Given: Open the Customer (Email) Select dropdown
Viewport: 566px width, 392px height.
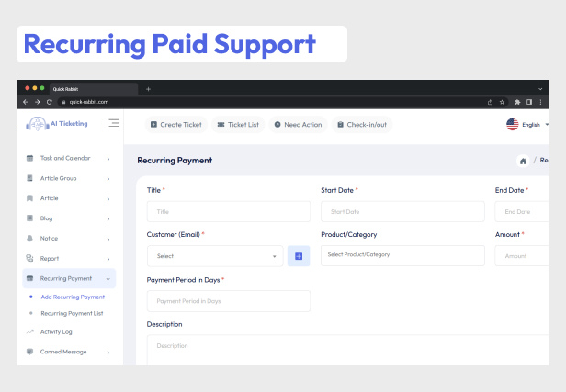Looking at the screenshot, I should 215,256.
